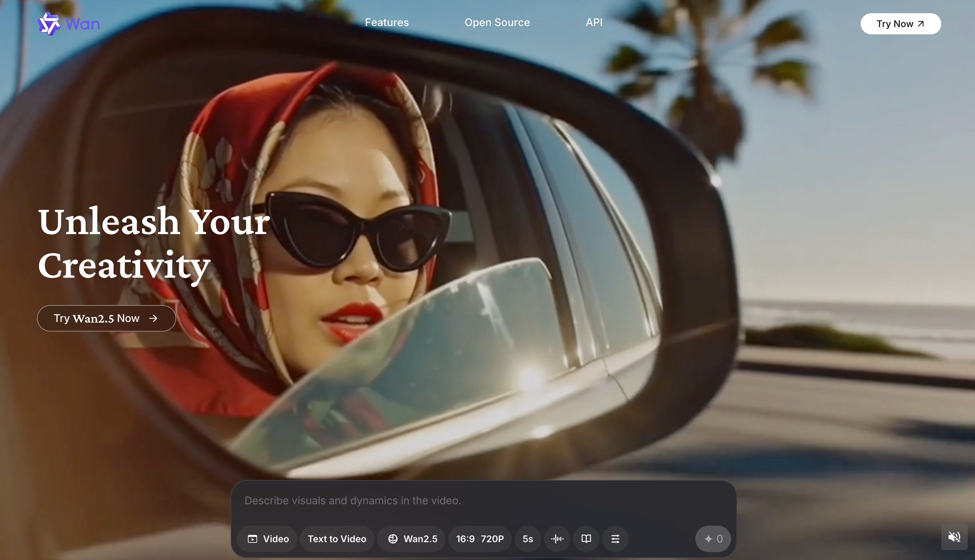Open advanced settings sliders icon
The height and width of the screenshot is (560, 975).
tap(615, 539)
